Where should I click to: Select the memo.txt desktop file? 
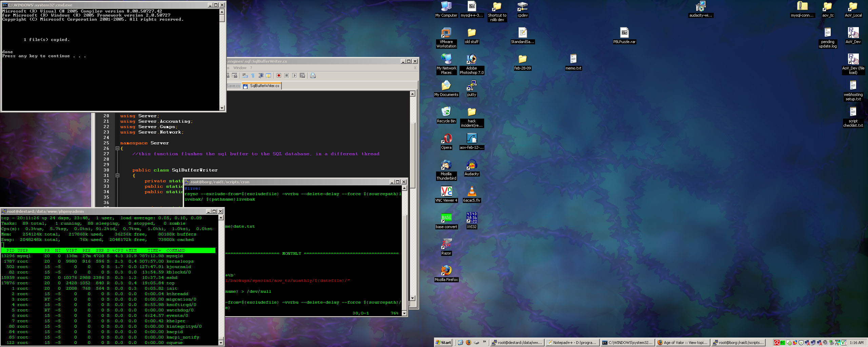pos(573,62)
